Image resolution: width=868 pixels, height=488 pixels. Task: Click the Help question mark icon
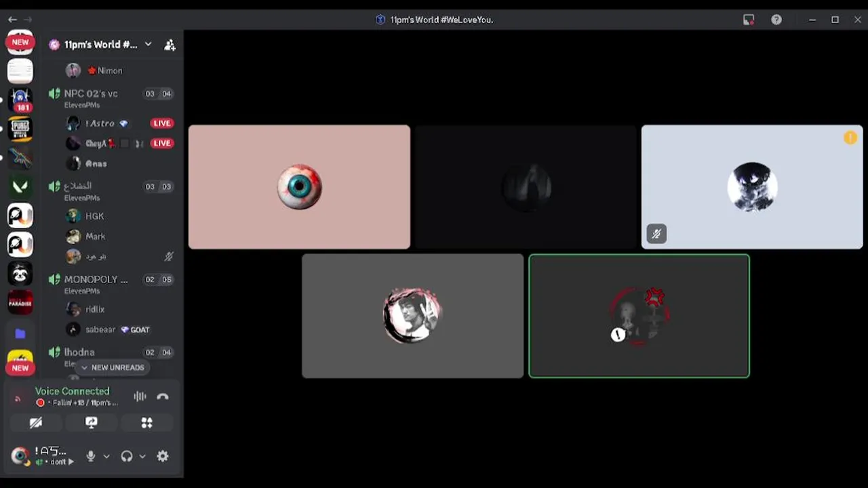(776, 20)
